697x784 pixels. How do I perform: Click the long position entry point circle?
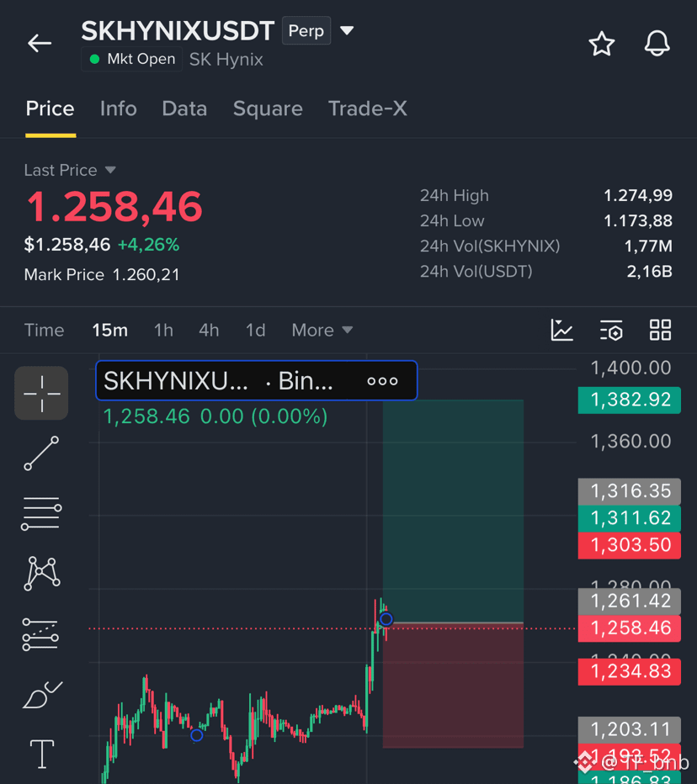[x=386, y=619]
